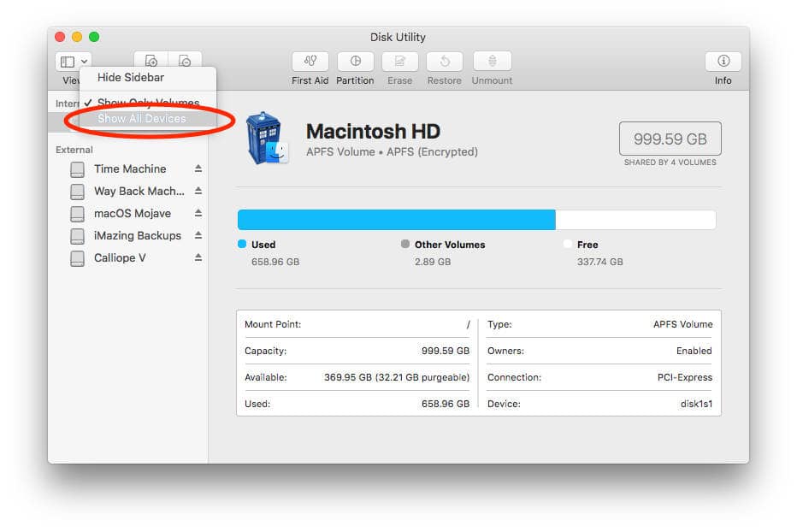The image size is (797, 532).
Task: Click the Erase toolbar button
Action: pyautogui.click(x=400, y=62)
